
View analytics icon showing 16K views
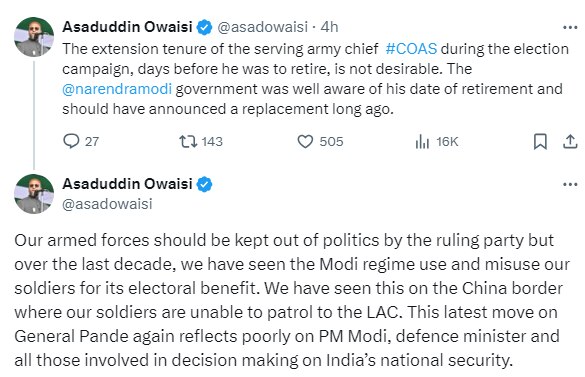(422, 141)
